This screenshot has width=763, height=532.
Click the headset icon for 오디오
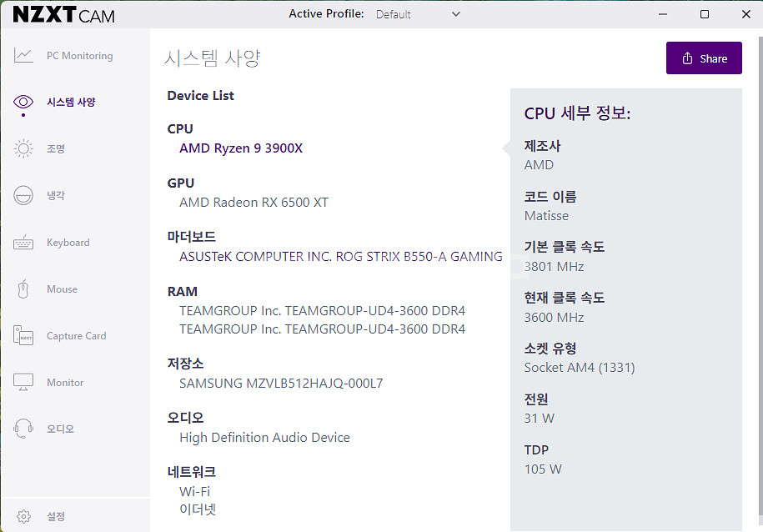click(23, 429)
